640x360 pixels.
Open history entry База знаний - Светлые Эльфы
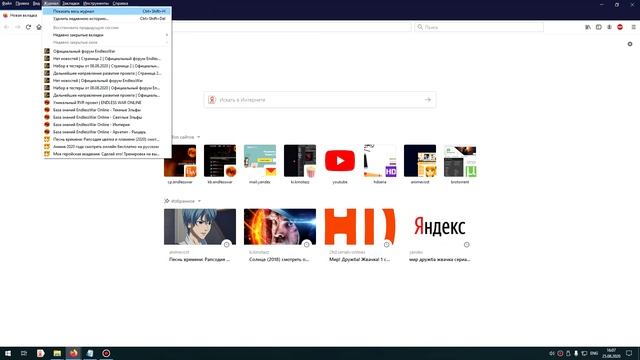(x=107, y=117)
